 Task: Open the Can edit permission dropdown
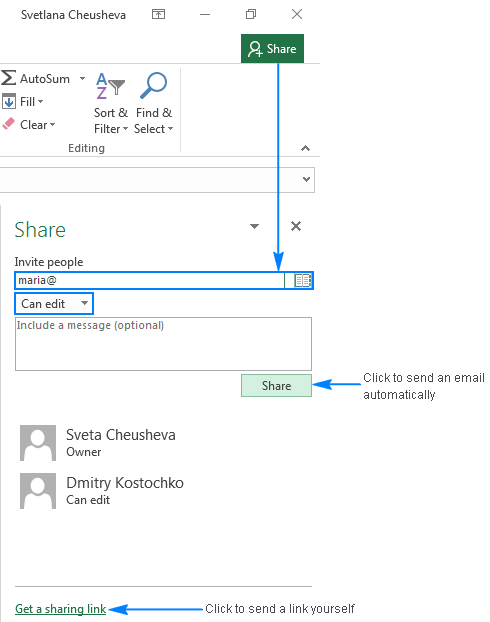(54, 304)
